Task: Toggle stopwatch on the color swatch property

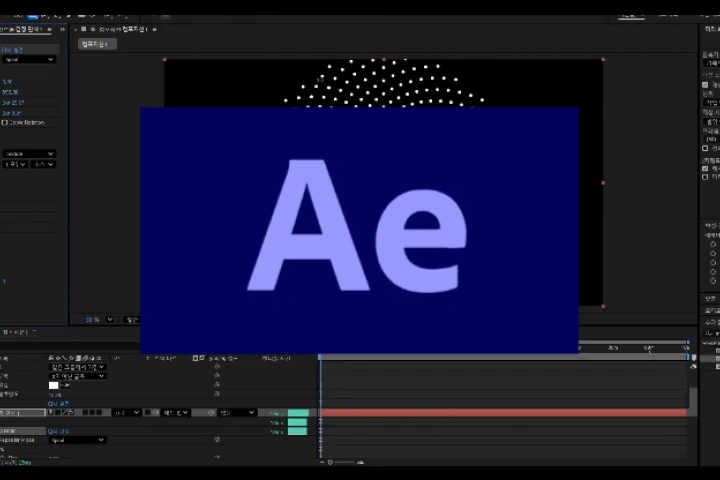Action: point(217,385)
